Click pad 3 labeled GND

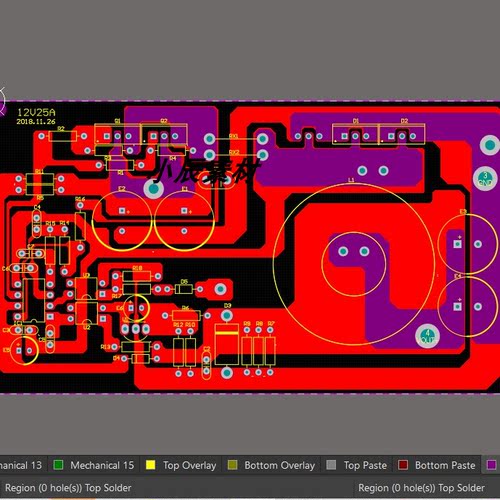[485, 178]
